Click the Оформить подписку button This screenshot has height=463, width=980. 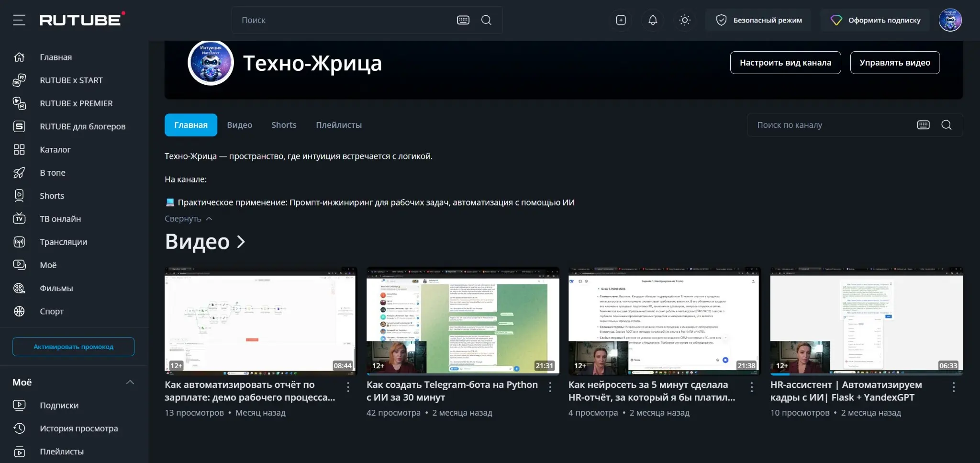tap(875, 20)
